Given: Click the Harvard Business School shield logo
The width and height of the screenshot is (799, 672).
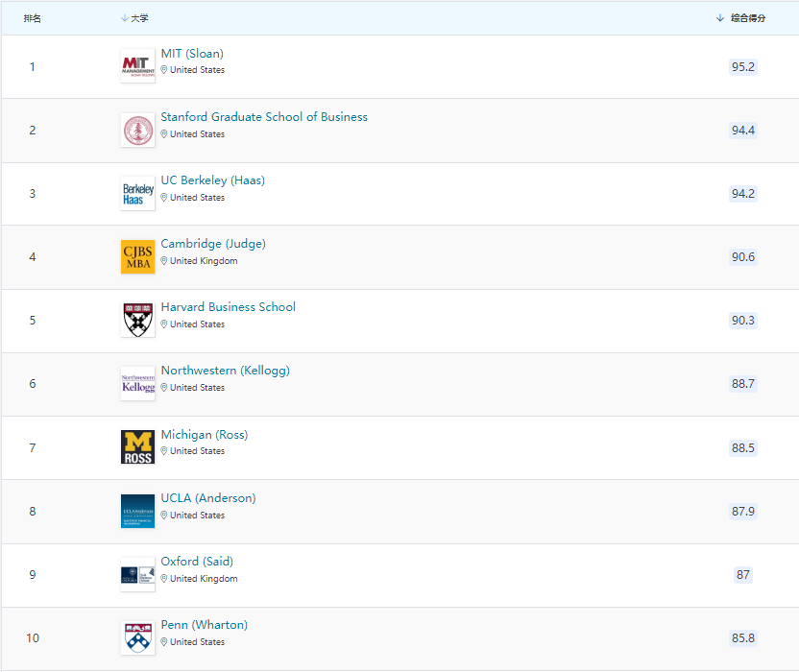Looking at the screenshot, I should coord(137,320).
